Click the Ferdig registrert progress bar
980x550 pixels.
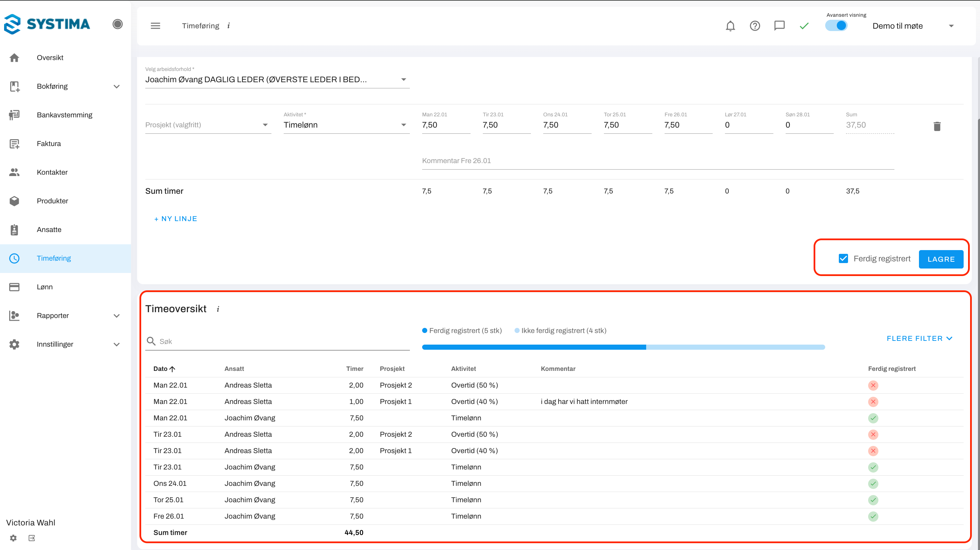tap(534, 347)
